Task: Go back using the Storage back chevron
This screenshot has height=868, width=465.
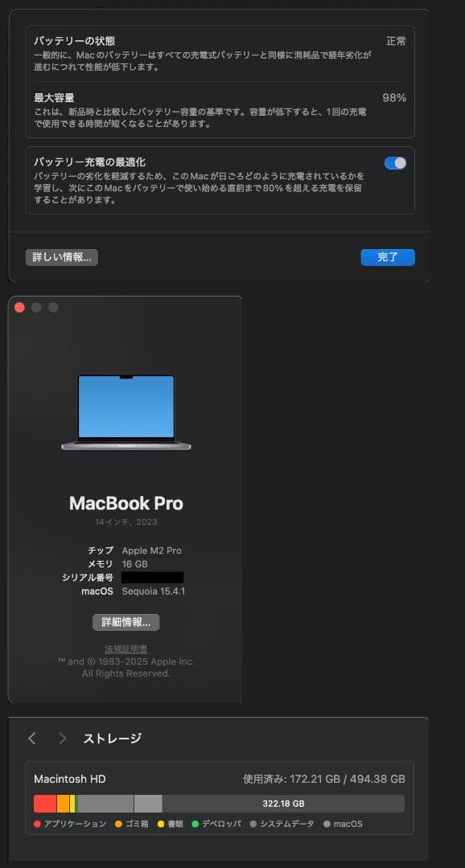Action: (32, 739)
